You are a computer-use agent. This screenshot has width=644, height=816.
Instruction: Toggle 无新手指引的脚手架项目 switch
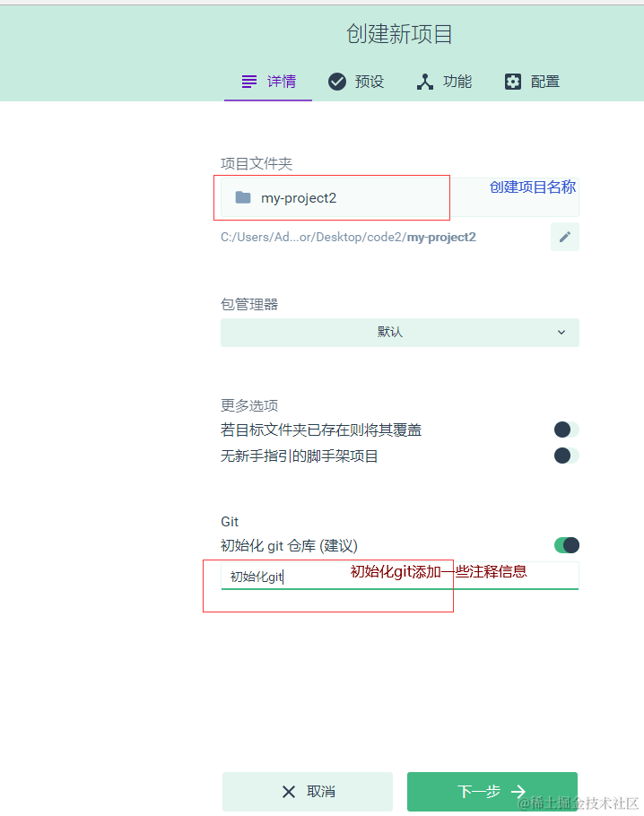pyautogui.click(x=567, y=456)
